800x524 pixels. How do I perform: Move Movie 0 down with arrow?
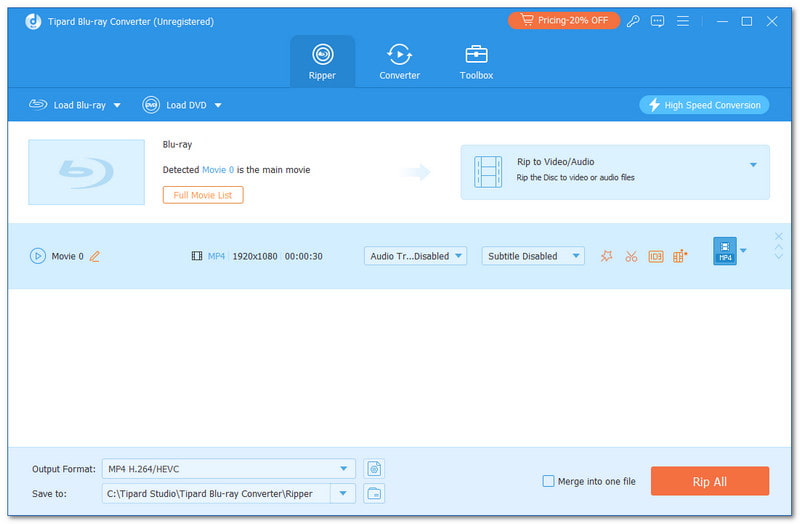[779, 257]
